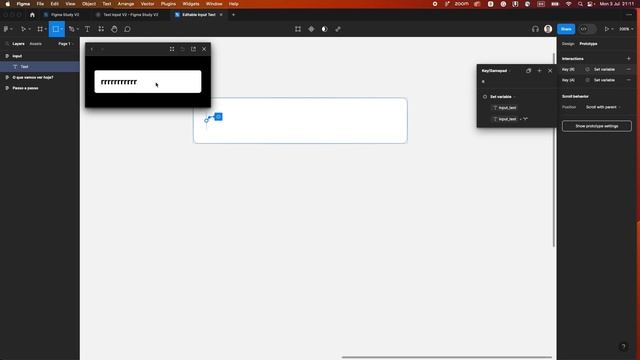Remove the Key (R) interaction
This screenshot has width=640, height=360.
point(629,69)
